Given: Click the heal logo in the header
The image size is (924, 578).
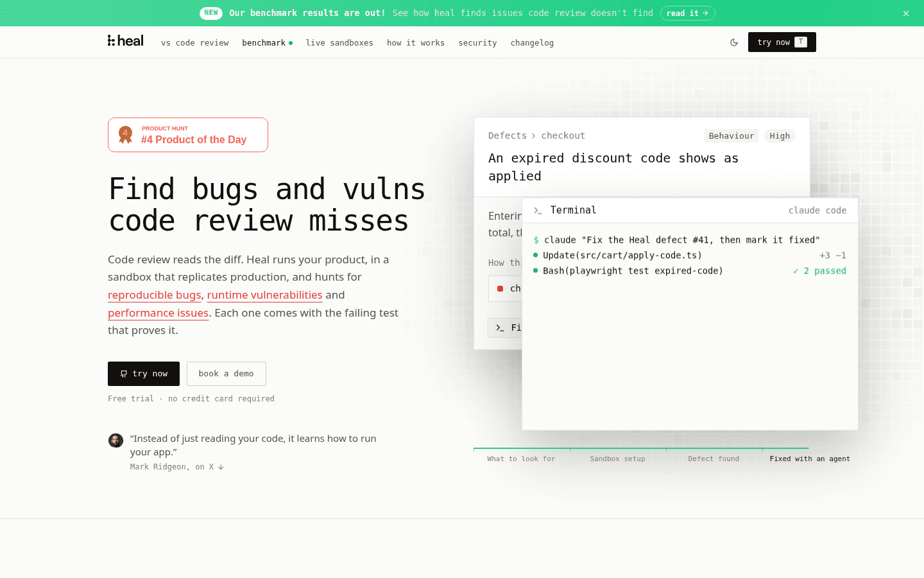Looking at the screenshot, I should point(126,41).
